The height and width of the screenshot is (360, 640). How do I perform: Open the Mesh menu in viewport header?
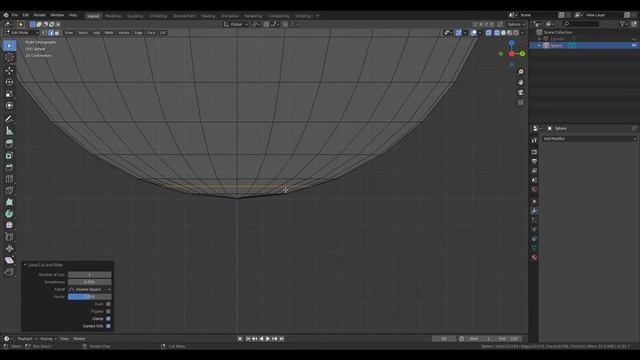[109, 33]
